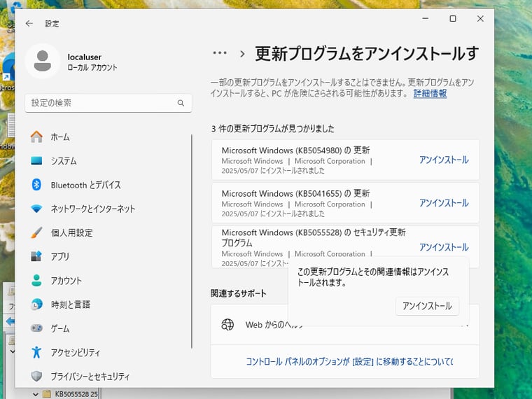Collapse the KB5055528 tree item behind window

coord(35,394)
